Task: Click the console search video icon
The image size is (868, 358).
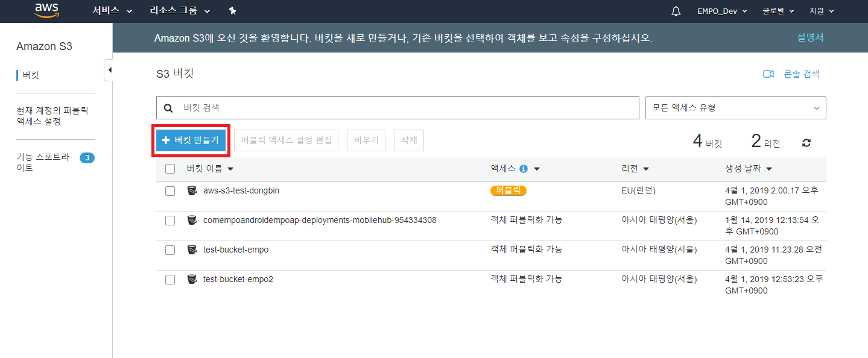Action: pos(768,74)
